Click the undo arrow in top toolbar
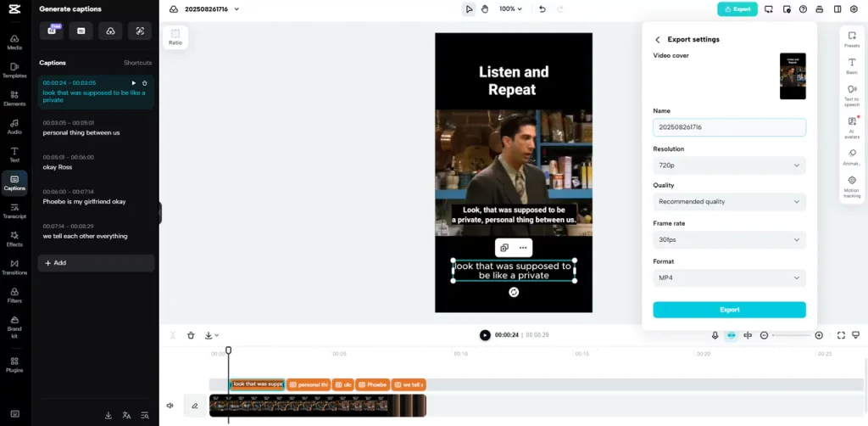This screenshot has height=426, width=868. click(542, 9)
